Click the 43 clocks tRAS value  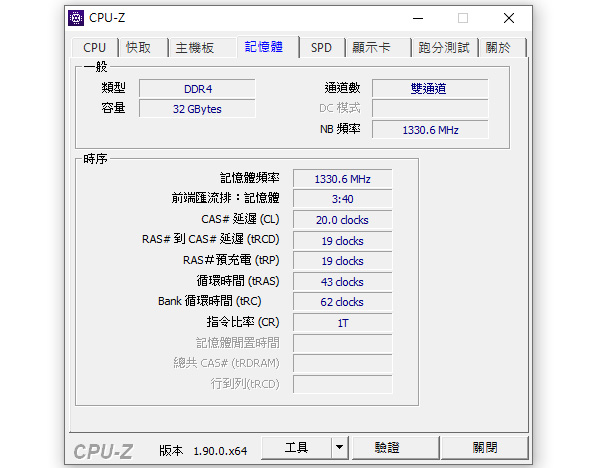point(342,282)
